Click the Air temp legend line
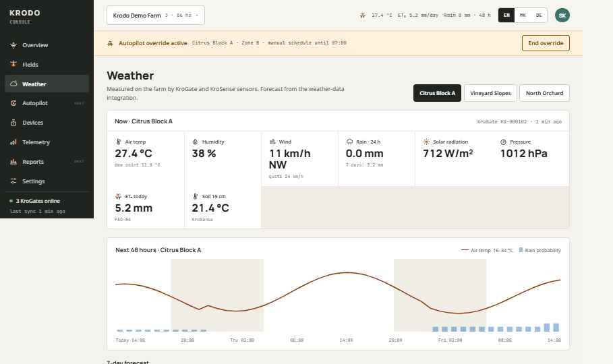The height and width of the screenshot is (364, 613). pyautogui.click(x=465, y=250)
